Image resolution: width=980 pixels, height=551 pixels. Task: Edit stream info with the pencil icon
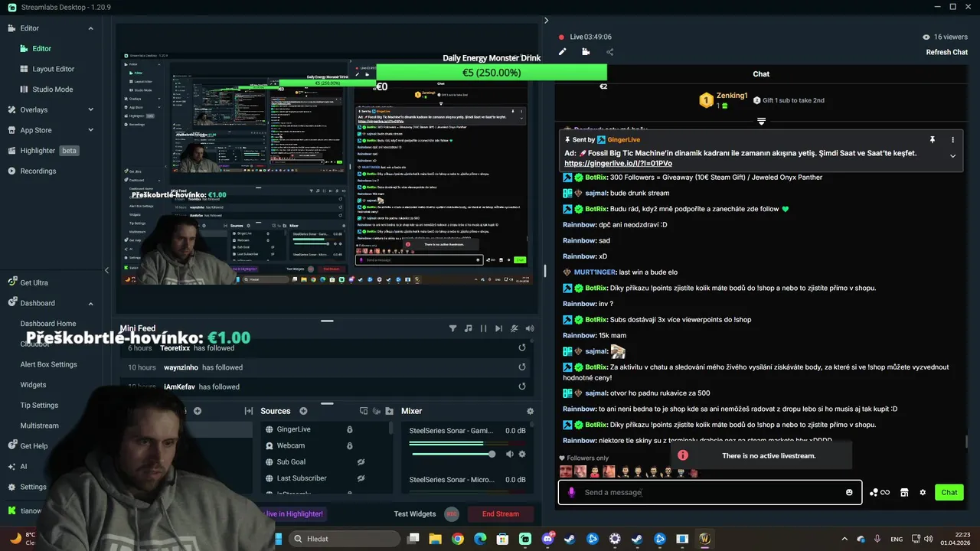562,52
